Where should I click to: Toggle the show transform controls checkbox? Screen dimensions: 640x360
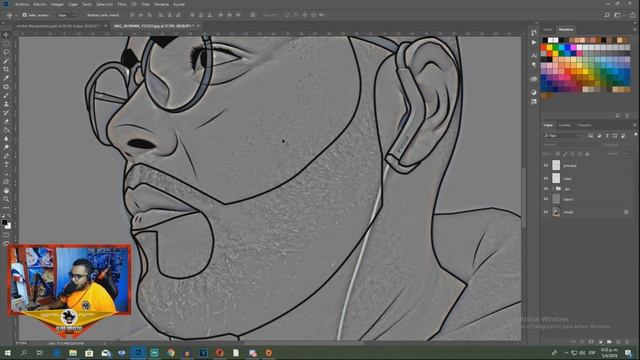(84, 15)
